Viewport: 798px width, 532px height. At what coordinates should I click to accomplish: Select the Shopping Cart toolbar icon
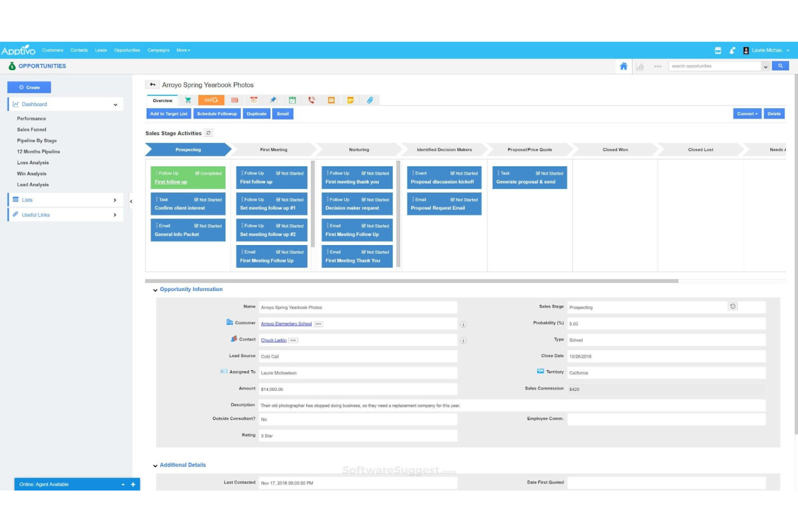point(187,100)
